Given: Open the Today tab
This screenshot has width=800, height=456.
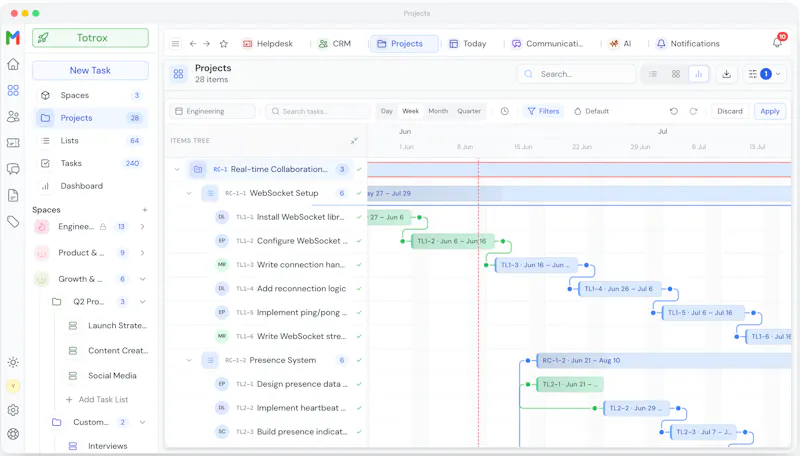Looking at the screenshot, I should [x=467, y=44].
